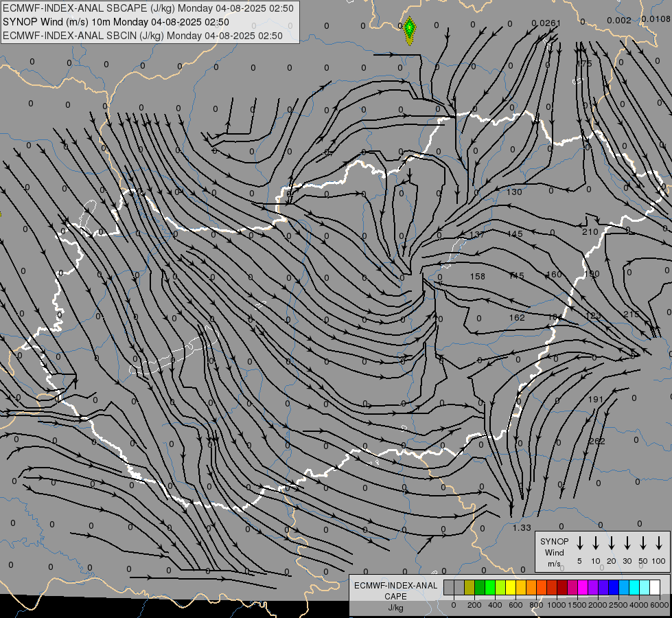Click the 6000 tick label on CAPE scale
This screenshot has width=672, height=618.
[x=660, y=605]
